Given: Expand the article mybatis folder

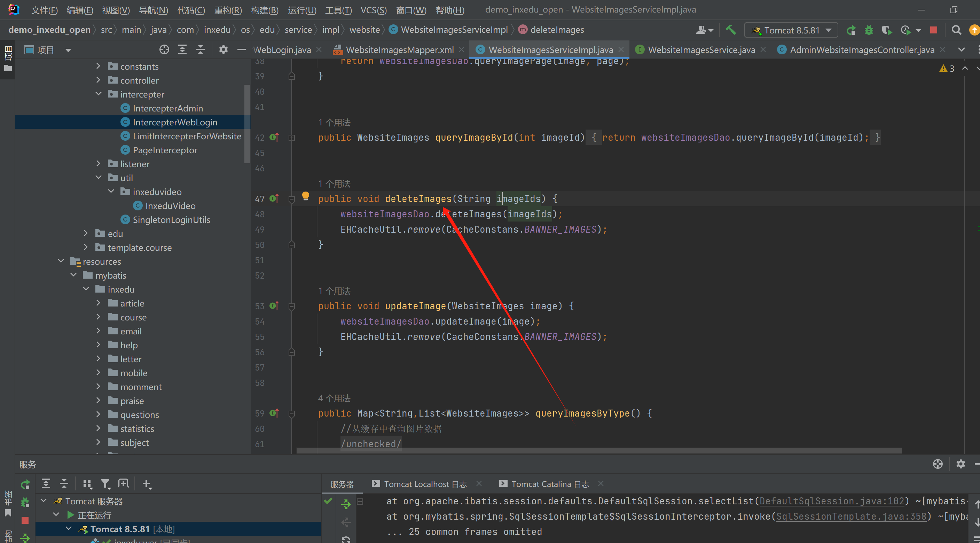Looking at the screenshot, I should pyautogui.click(x=98, y=303).
